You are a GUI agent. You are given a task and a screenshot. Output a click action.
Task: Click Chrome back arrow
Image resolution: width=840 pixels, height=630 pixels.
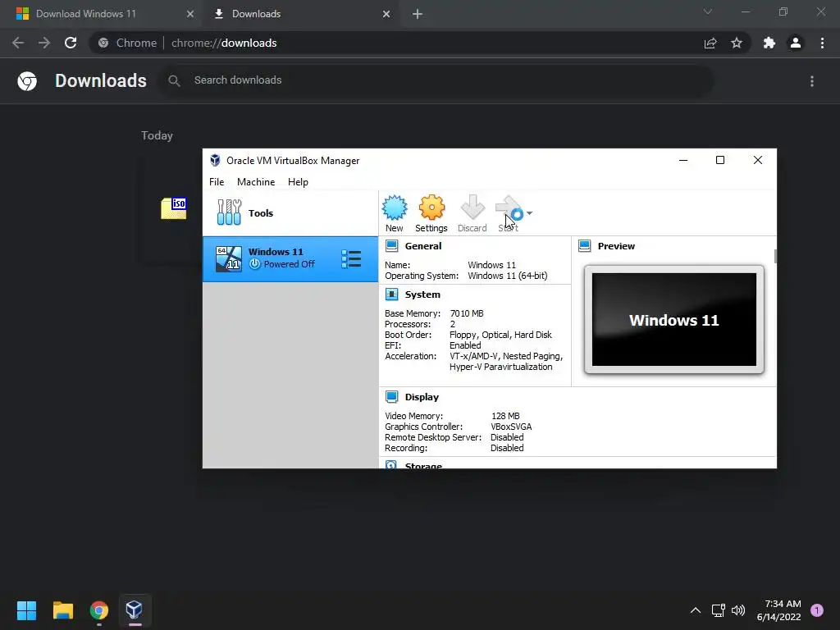[18, 43]
